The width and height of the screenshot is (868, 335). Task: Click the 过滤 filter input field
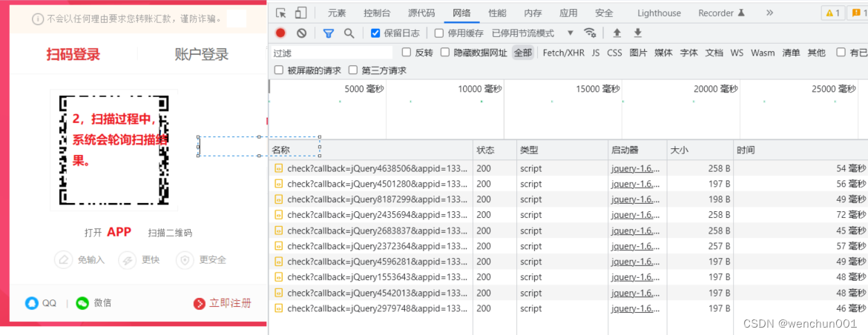331,53
